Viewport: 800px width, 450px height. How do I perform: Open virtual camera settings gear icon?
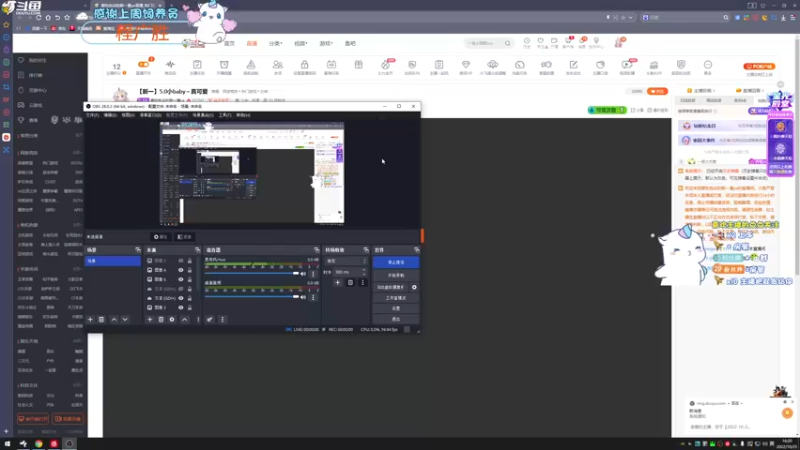414,287
